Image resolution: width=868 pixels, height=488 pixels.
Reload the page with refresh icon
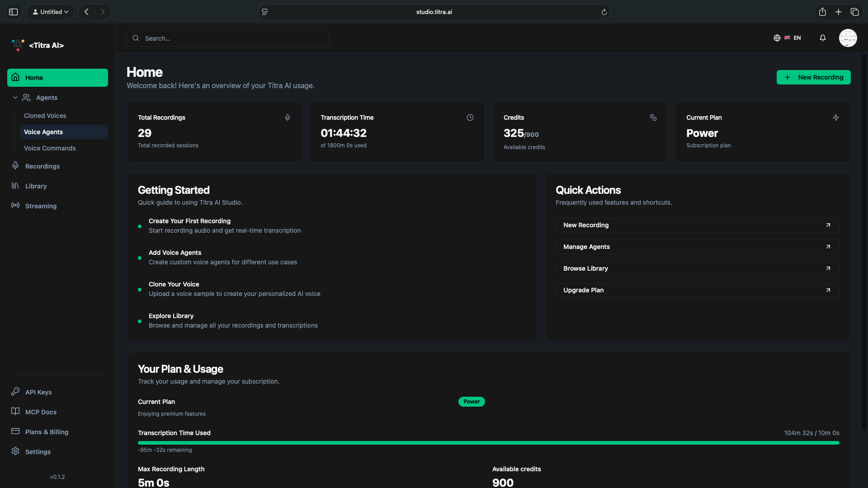coord(604,12)
